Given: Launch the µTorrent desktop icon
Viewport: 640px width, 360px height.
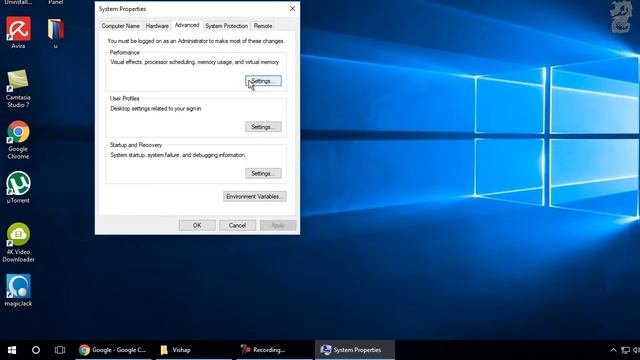Looking at the screenshot, I should pyautogui.click(x=18, y=187).
